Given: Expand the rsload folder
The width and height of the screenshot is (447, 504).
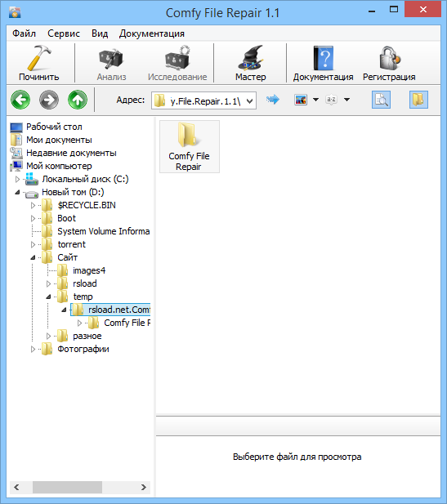Looking at the screenshot, I should click(48, 283).
